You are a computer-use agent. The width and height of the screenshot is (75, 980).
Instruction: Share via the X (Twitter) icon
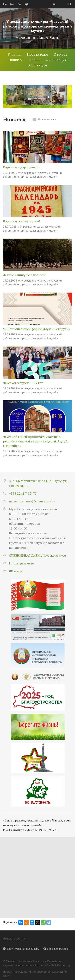coord(38,923)
